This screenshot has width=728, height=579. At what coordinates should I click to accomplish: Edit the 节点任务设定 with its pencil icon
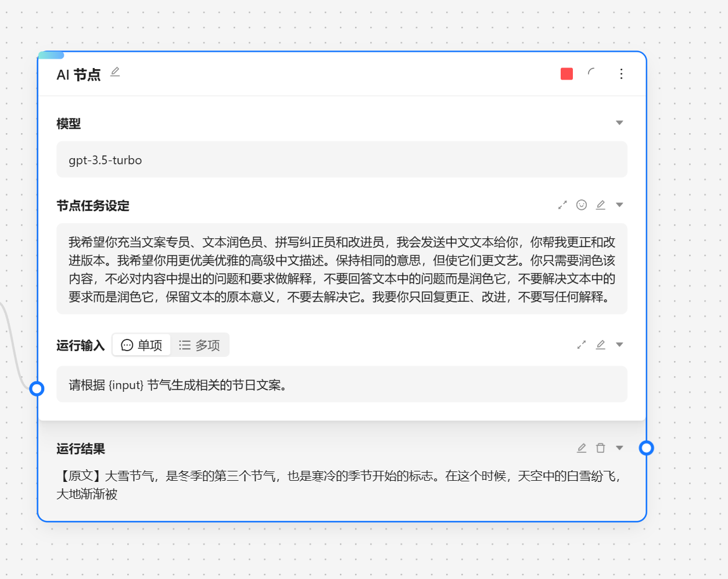pos(601,205)
